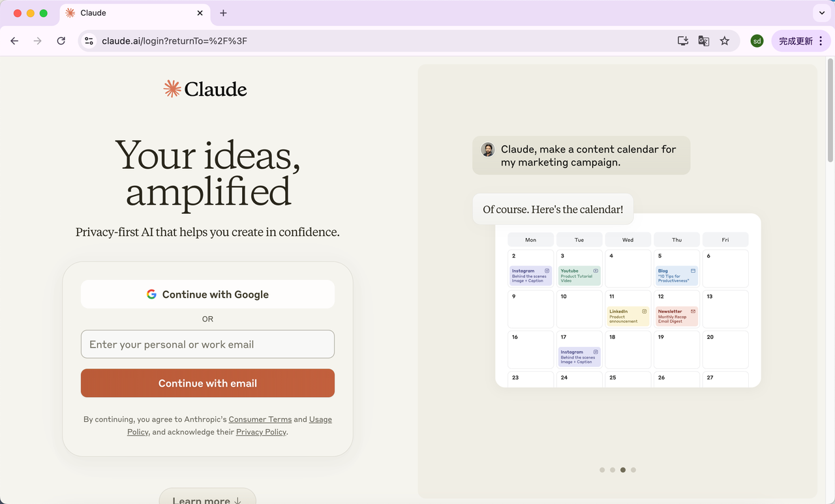Click the 'Of course. Here's the calendar!' reply

click(553, 209)
